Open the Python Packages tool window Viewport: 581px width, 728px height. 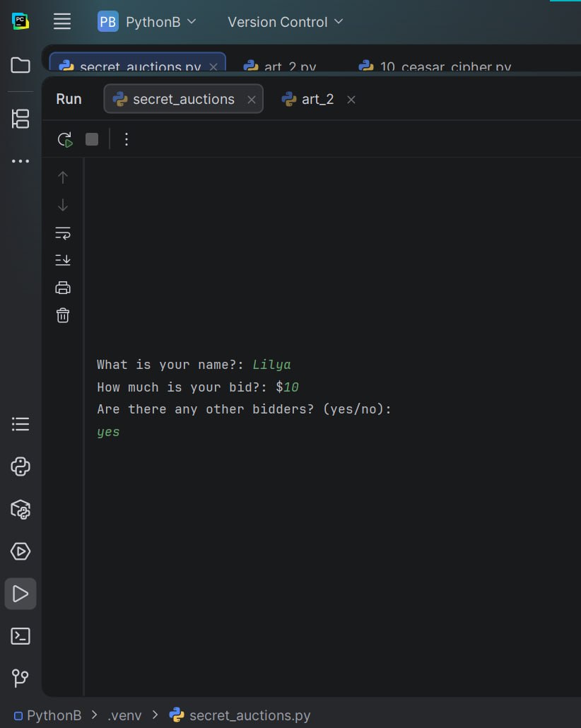pos(20,510)
